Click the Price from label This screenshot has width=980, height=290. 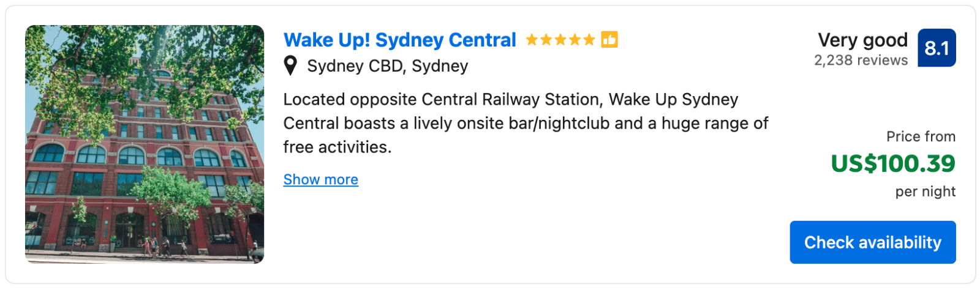coord(921,136)
